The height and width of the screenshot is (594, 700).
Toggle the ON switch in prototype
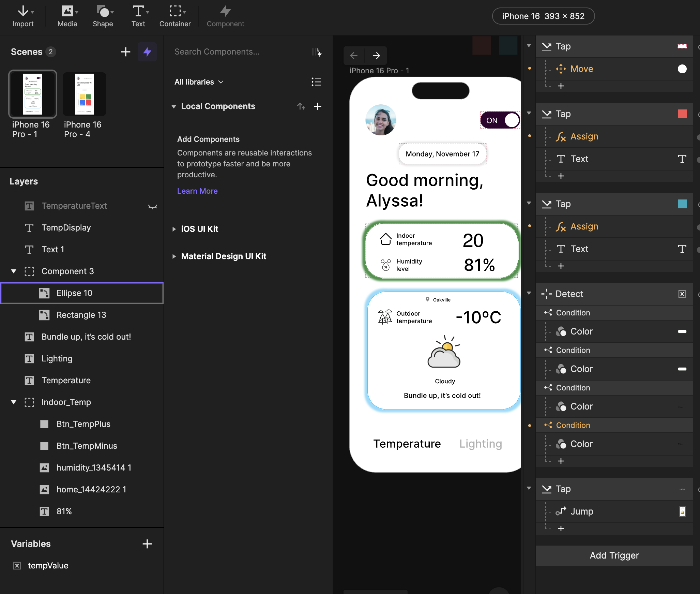click(x=500, y=120)
